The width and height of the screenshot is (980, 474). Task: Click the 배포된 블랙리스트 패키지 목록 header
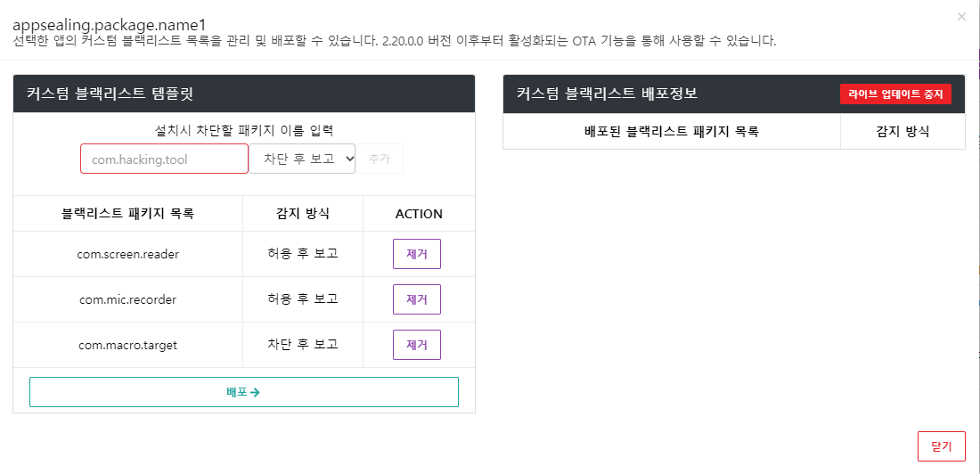pos(671,131)
